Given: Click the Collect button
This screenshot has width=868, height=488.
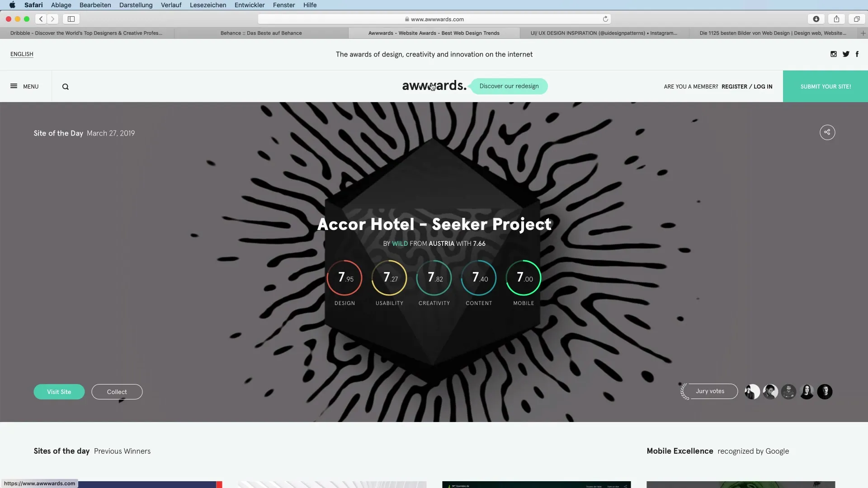Looking at the screenshot, I should point(117,392).
